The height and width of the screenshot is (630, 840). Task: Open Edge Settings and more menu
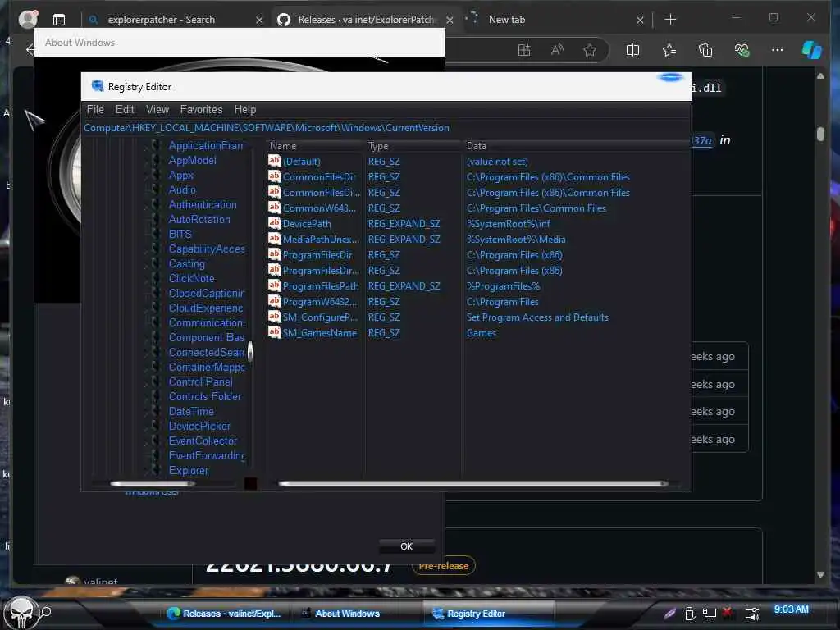pos(778,50)
